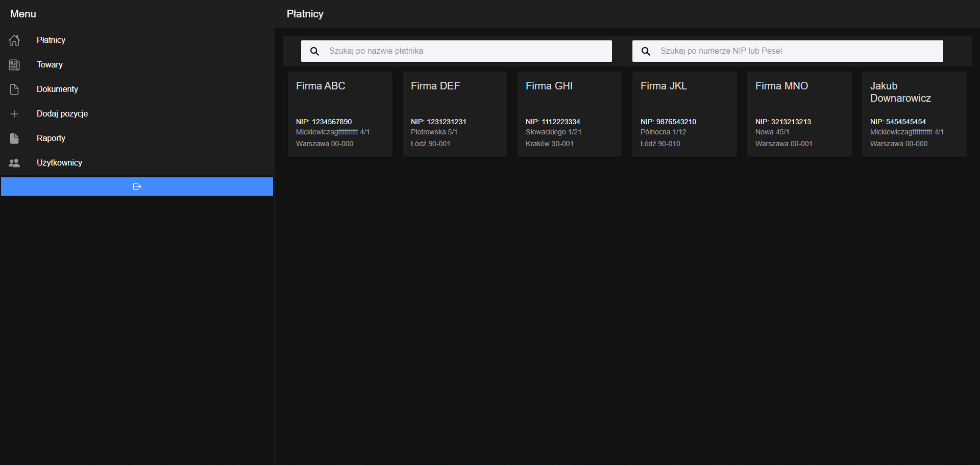Click the logout icon in the blue bar
Screen dimensions: 980x466
[x=137, y=186]
